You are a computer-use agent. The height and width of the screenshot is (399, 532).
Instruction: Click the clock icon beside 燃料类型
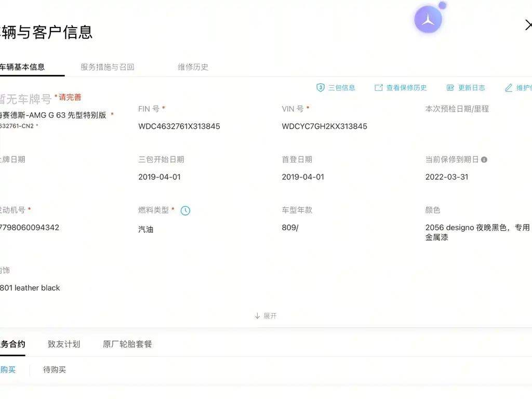185,211
